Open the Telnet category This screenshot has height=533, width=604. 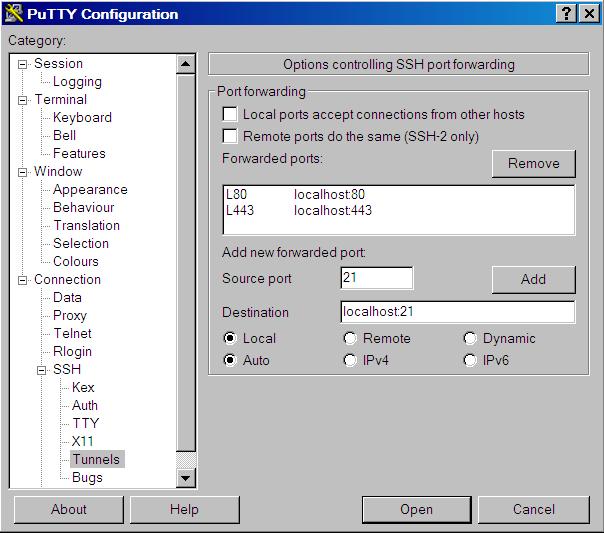click(x=72, y=334)
